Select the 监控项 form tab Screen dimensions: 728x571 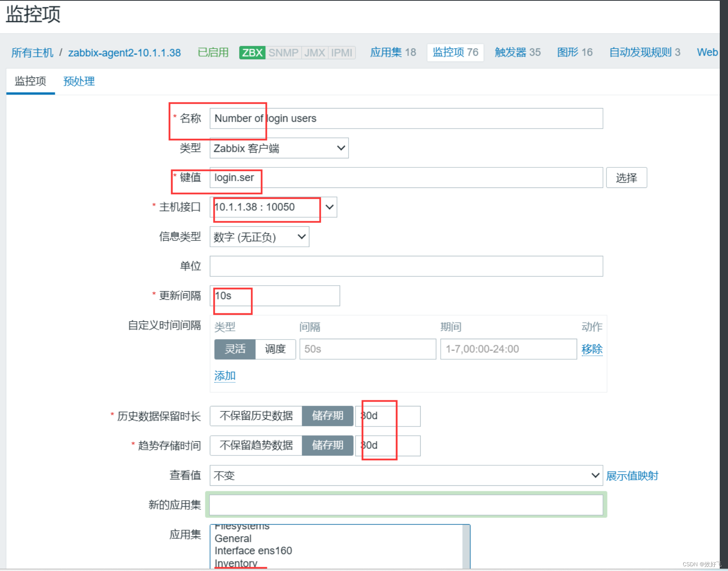click(30, 81)
